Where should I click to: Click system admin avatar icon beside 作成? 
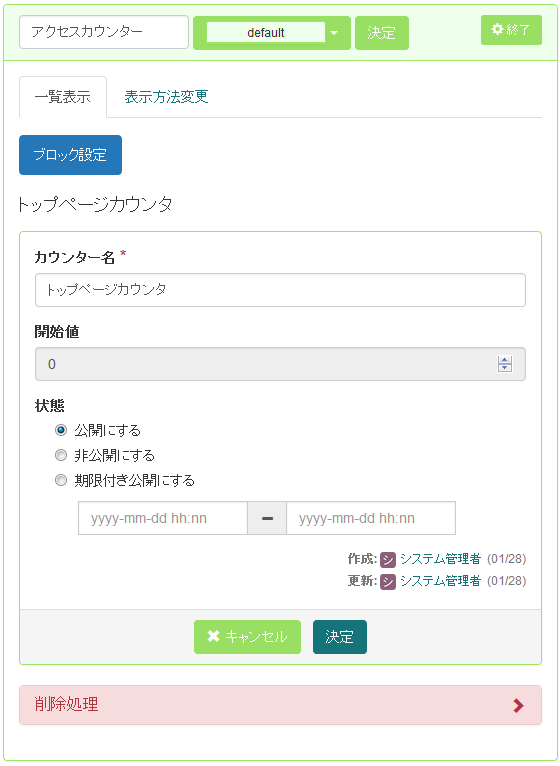(388, 559)
